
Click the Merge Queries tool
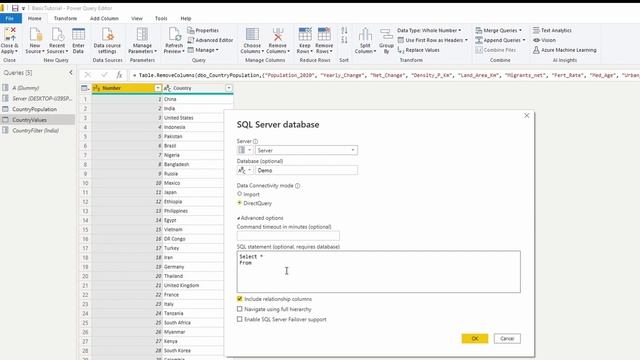[498, 30]
